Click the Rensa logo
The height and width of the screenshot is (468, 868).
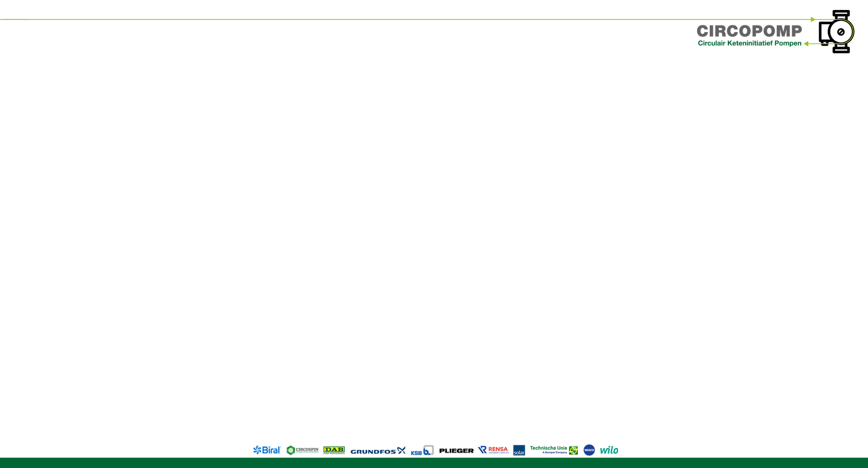click(x=493, y=450)
